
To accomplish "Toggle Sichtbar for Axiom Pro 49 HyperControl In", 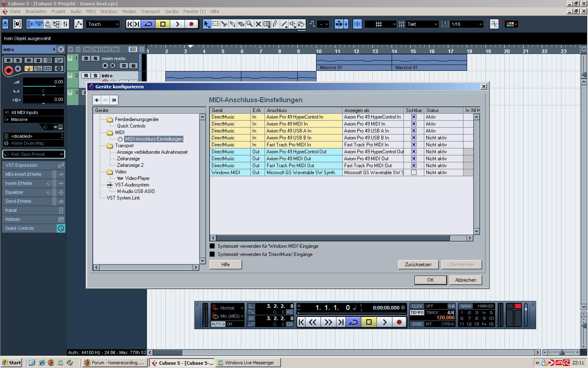I will tap(414, 117).
